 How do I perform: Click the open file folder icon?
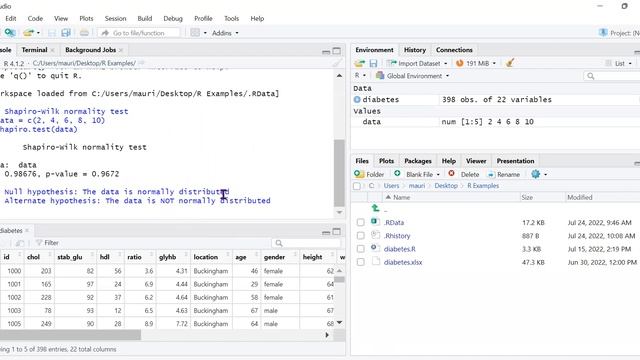click(29, 33)
